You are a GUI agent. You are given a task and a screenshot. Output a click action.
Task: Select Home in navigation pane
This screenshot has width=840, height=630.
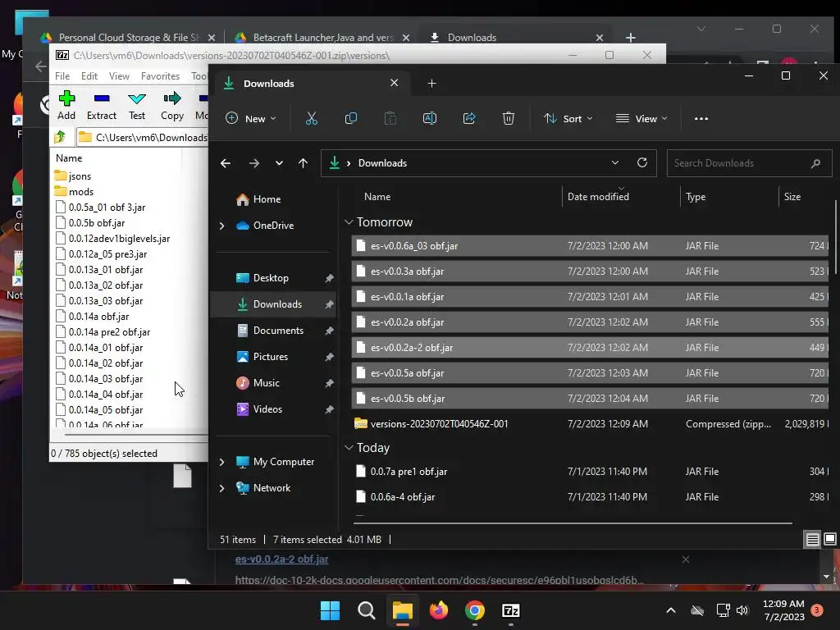tap(267, 199)
